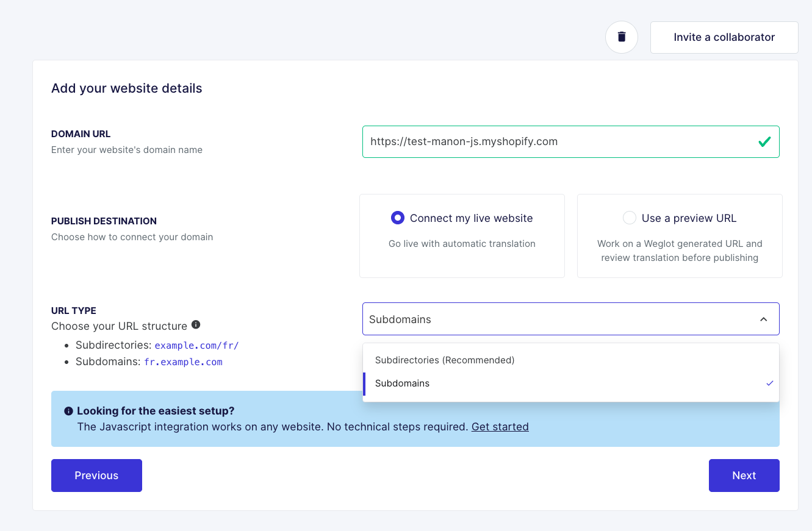Click the Previous button
The height and width of the screenshot is (531, 812).
96,476
